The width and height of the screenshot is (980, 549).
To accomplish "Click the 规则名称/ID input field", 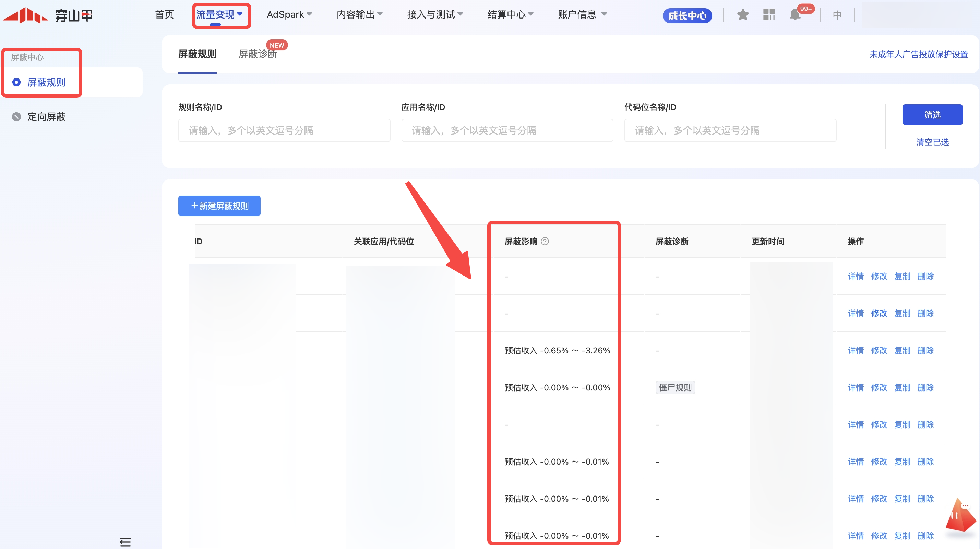I will click(284, 130).
